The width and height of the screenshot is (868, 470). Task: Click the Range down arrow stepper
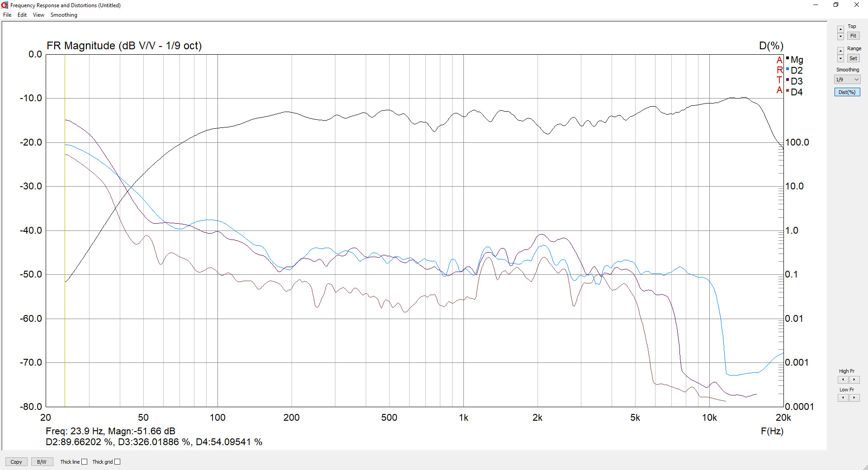[x=840, y=58]
